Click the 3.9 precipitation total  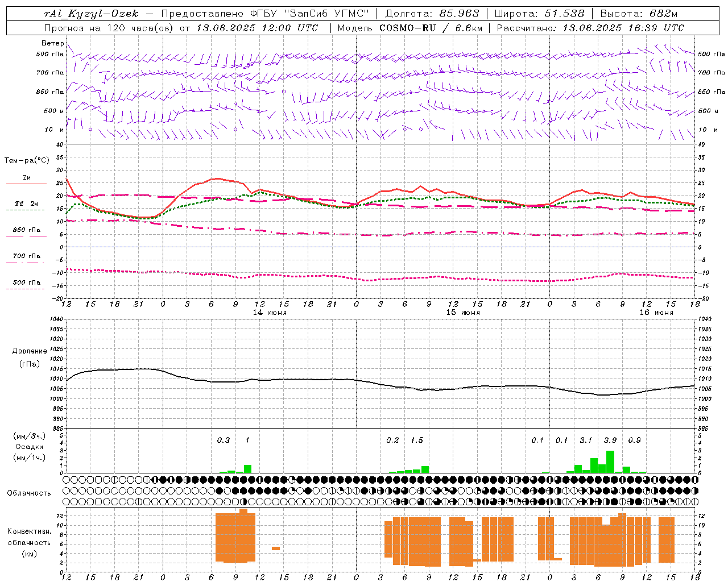pyautogui.click(x=610, y=440)
